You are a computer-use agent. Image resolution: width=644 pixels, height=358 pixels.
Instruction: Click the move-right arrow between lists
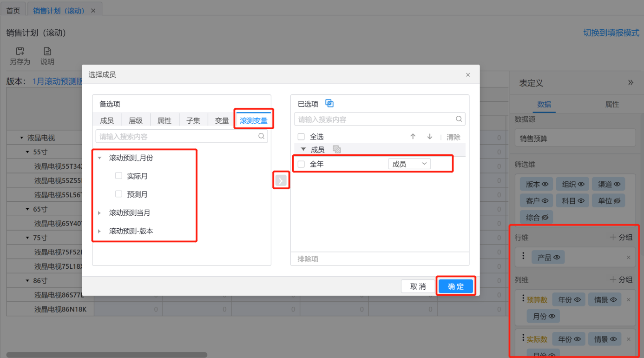(x=281, y=180)
